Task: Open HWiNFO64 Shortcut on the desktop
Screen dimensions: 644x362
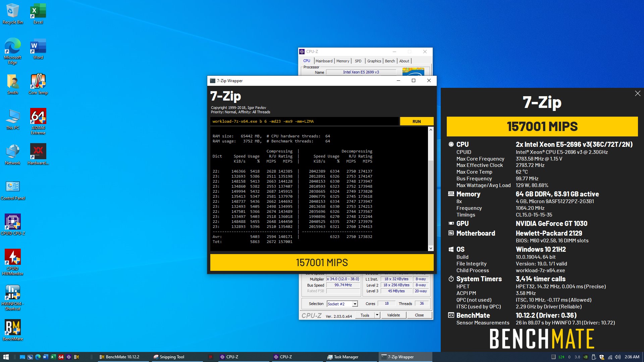Action: 13,298
